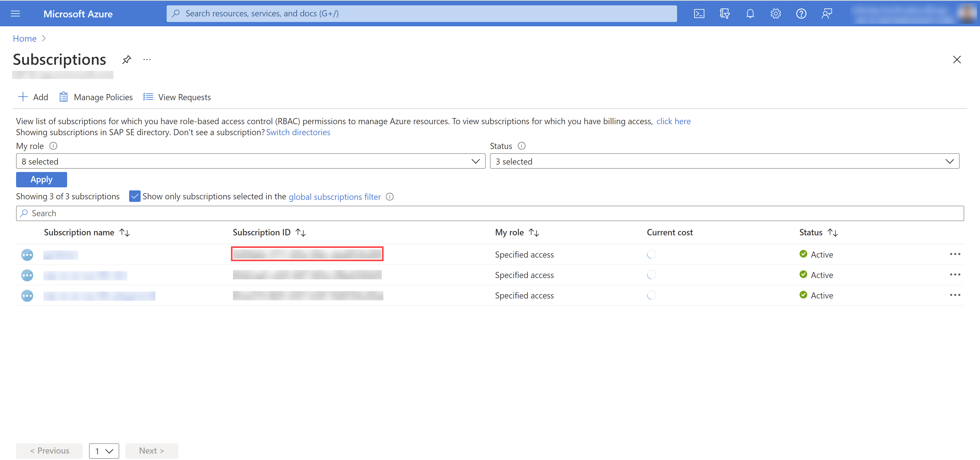Open the page number dropdown
980x460 pixels.
pos(104,451)
